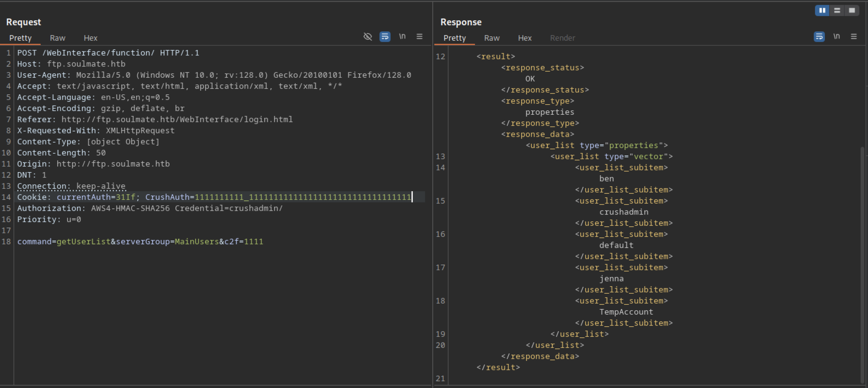This screenshot has width=868, height=388.
Task: Open Request panel hamburger options menu
Action: click(x=419, y=36)
